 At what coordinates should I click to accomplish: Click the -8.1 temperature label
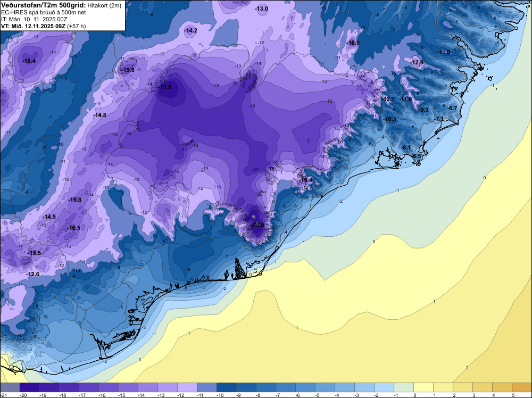point(406,147)
